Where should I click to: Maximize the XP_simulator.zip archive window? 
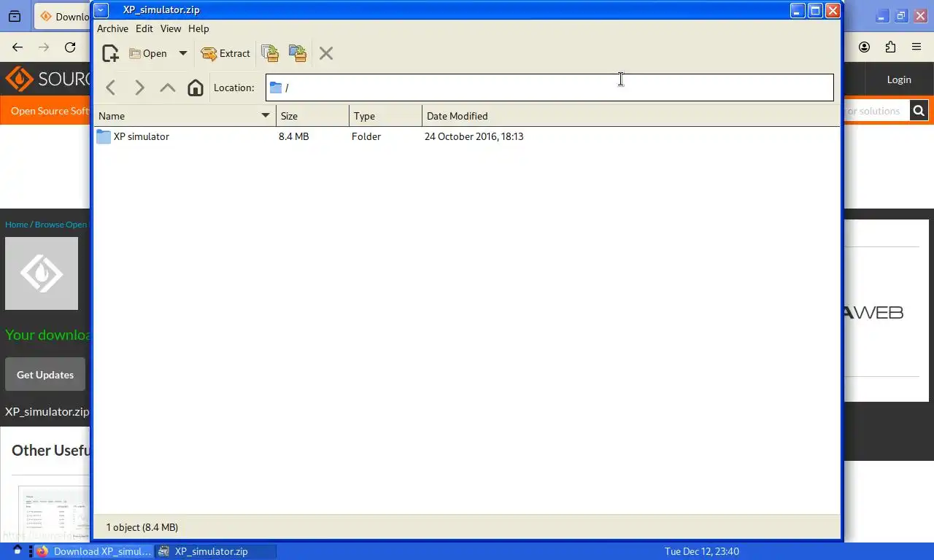pyautogui.click(x=815, y=10)
